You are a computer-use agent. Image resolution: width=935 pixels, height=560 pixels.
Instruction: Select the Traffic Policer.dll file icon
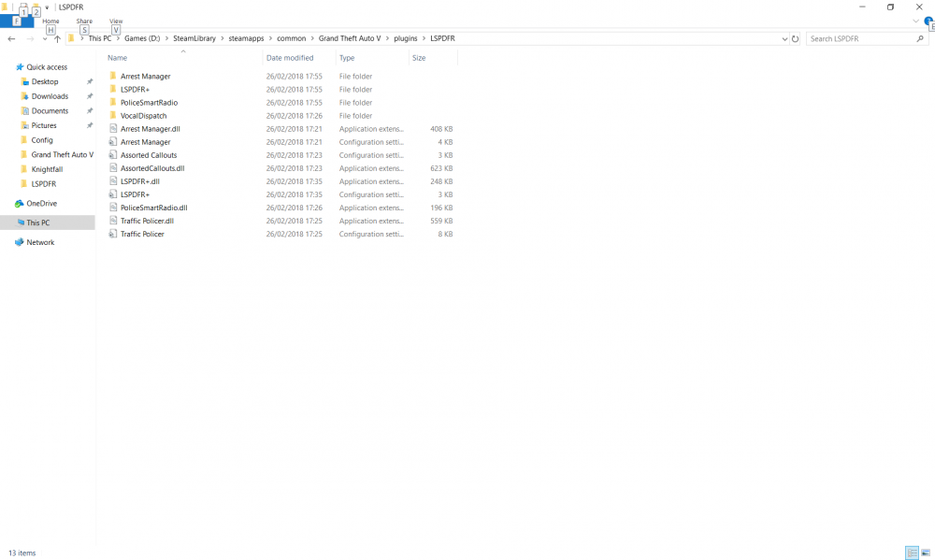pyautogui.click(x=113, y=220)
